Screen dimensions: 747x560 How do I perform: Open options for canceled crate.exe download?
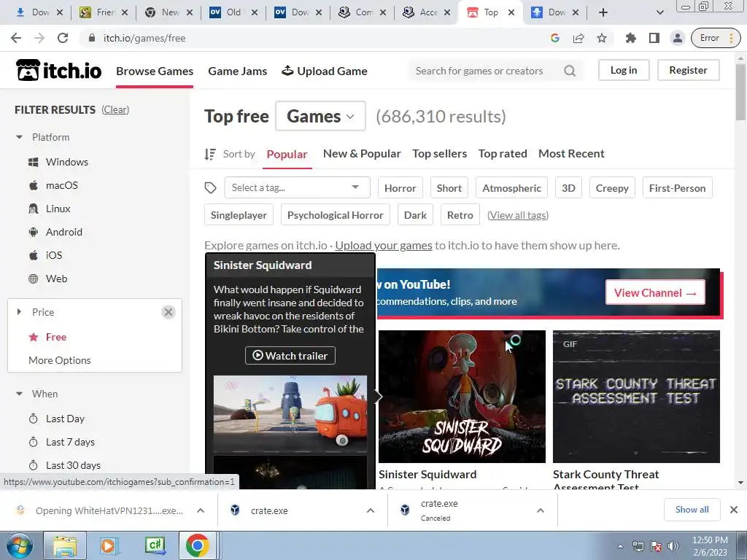[541, 510]
